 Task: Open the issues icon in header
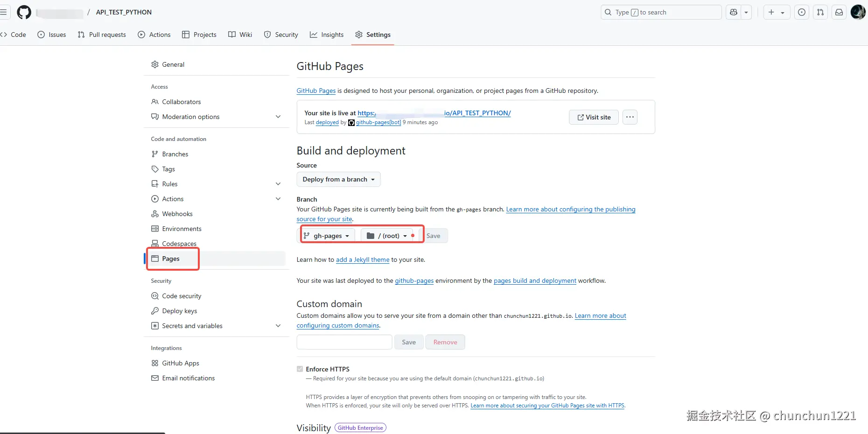[x=802, y=12]
